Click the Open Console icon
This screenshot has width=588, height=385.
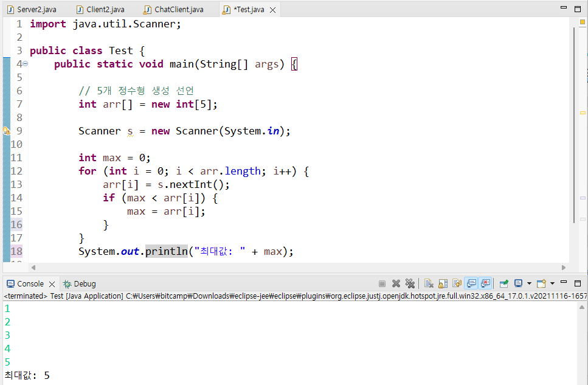541,283
